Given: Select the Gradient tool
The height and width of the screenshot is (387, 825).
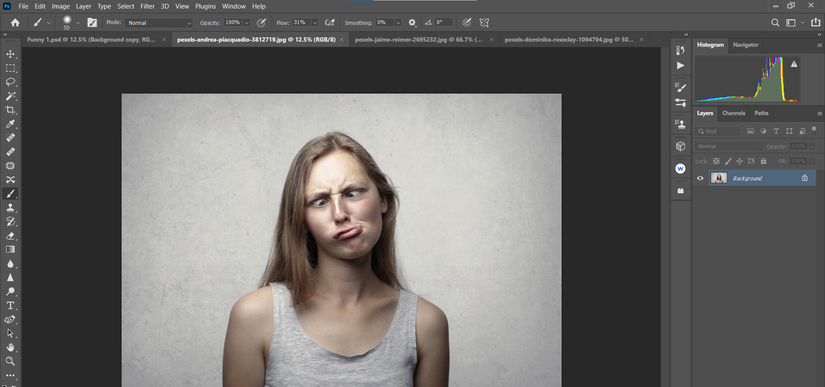Looking at the screenshot, I should [x=10, y=249].
